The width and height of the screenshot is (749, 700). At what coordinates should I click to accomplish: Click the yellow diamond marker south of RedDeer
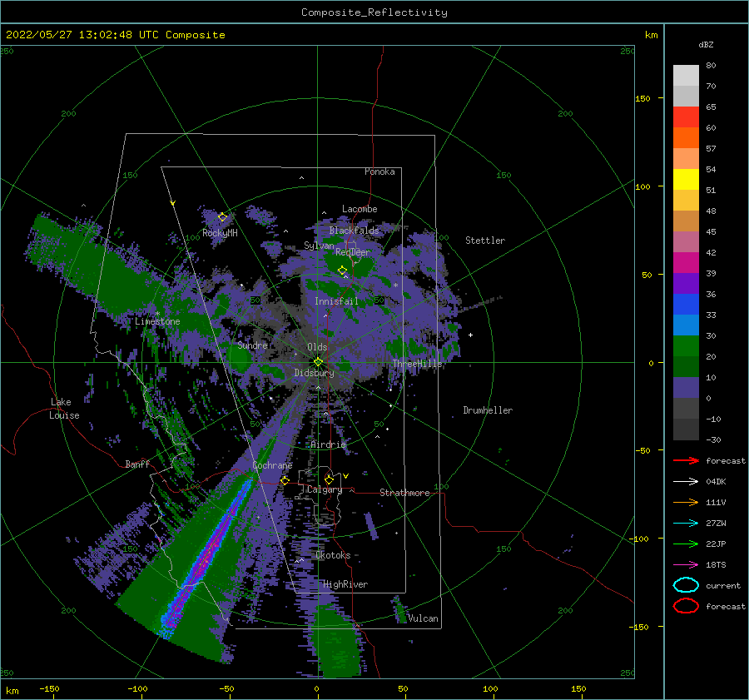342,271
